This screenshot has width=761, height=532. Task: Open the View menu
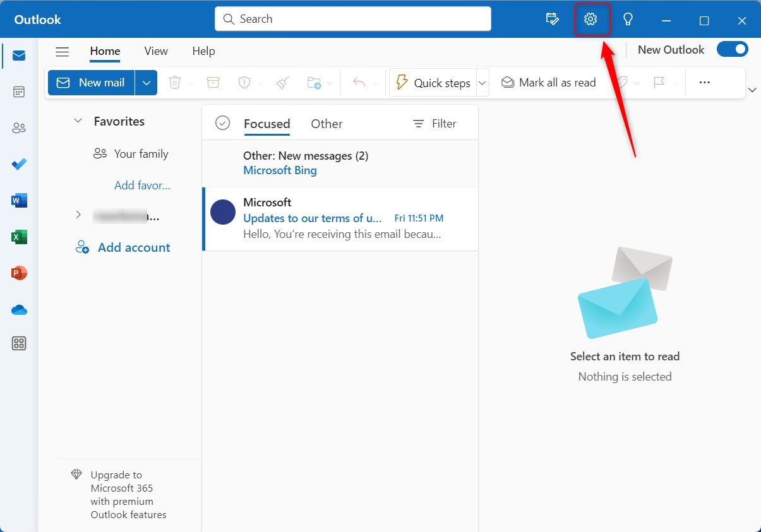[x=155, y=50]
